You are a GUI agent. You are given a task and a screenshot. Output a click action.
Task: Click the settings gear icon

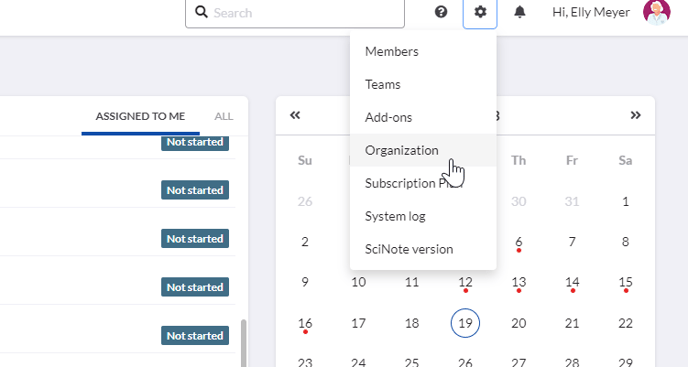(x=480, y=12)
